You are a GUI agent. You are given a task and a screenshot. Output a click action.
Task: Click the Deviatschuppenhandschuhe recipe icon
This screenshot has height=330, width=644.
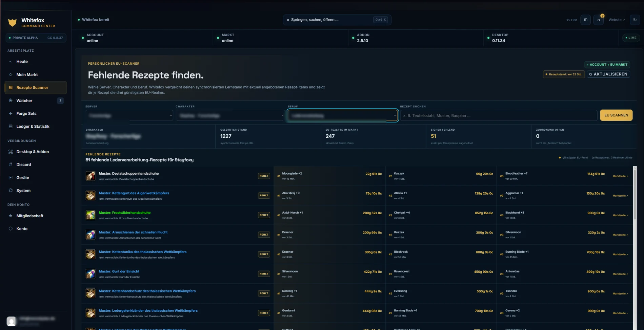90,176
